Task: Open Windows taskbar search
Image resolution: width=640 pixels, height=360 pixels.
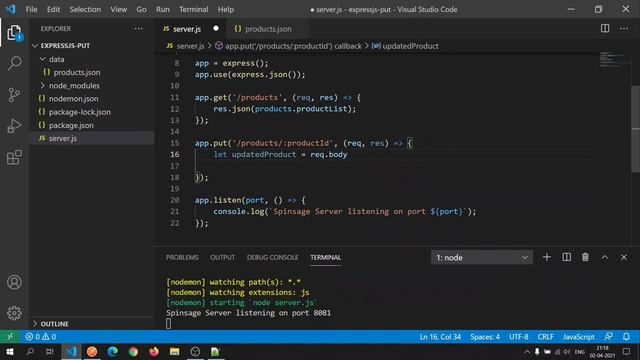Action: 30,352
